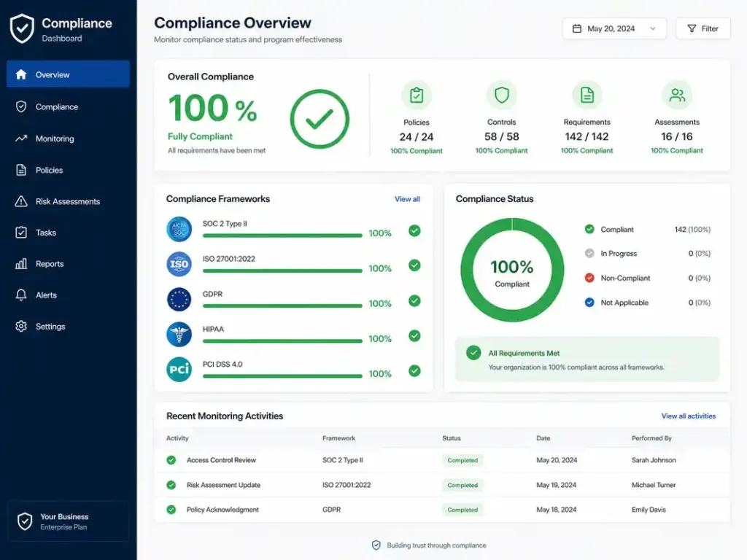This screenshot has height=560, width=747.
Task: Click the Policies clipboard icon in summary
Action: (417, 96)
